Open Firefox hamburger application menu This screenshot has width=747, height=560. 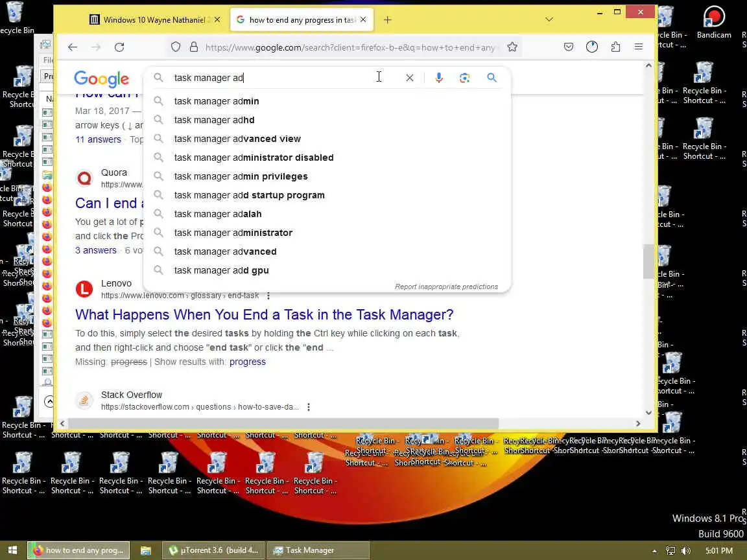[638, 47]
